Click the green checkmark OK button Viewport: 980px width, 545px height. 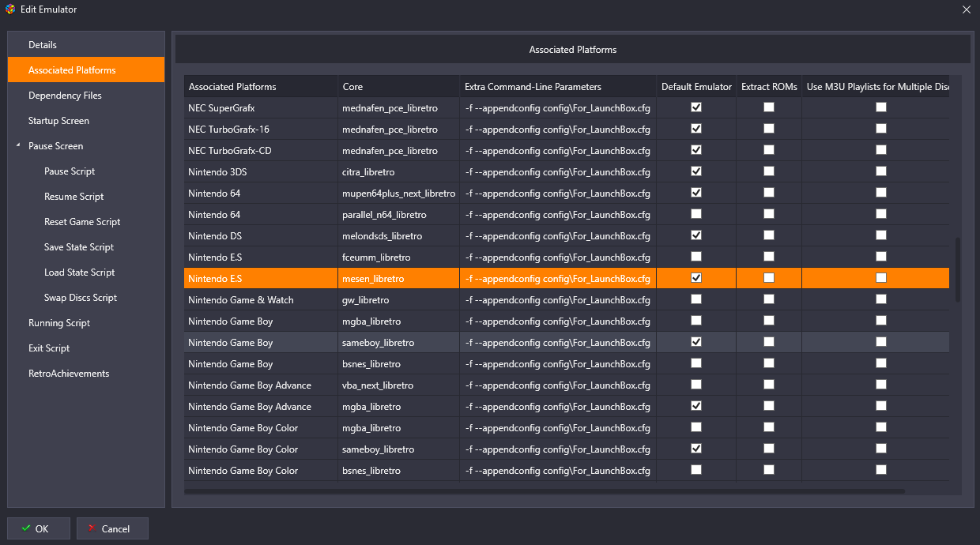[39, 528]
